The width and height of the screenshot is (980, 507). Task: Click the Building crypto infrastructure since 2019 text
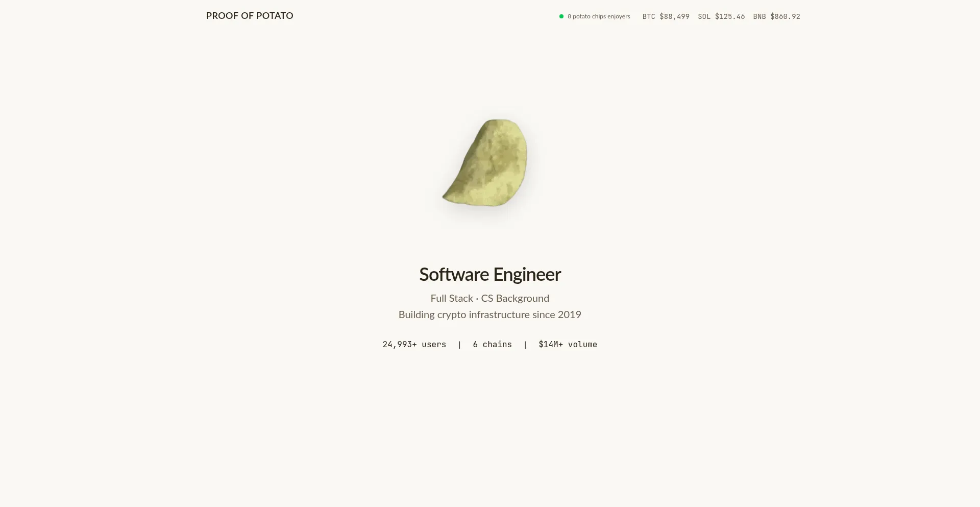[x=489, y=314]
